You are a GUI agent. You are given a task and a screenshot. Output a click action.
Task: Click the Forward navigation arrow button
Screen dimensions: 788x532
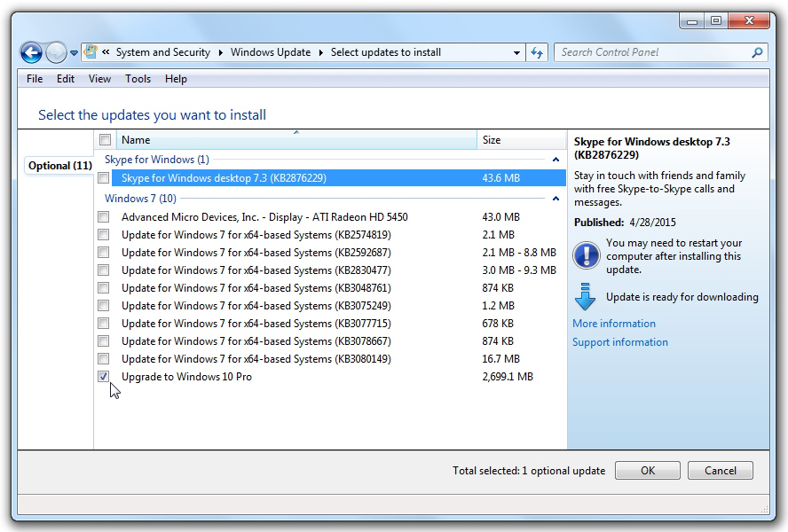pos(56,52)
